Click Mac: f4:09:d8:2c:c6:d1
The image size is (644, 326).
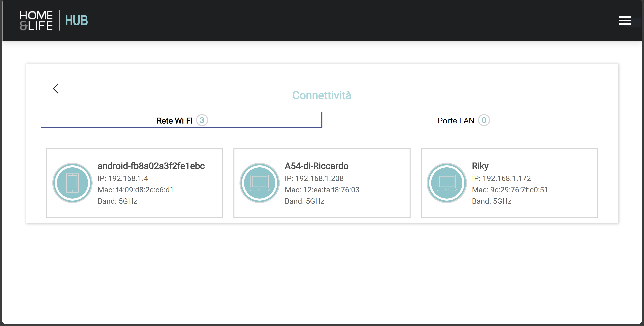(136, 190)
